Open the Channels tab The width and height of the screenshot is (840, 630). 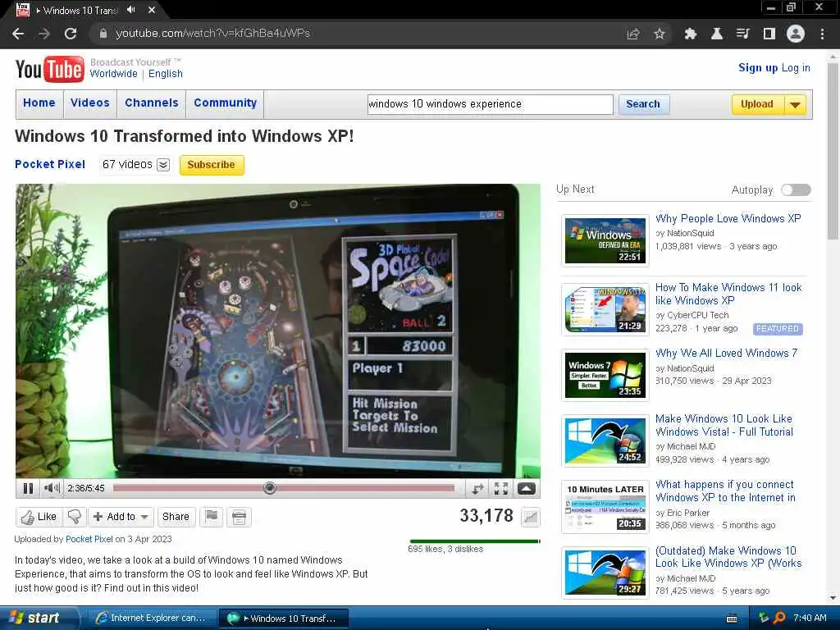tap(152, 103)
